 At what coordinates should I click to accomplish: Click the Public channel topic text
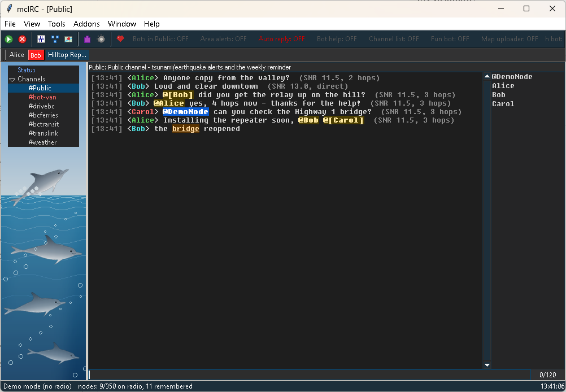(190, 67)
